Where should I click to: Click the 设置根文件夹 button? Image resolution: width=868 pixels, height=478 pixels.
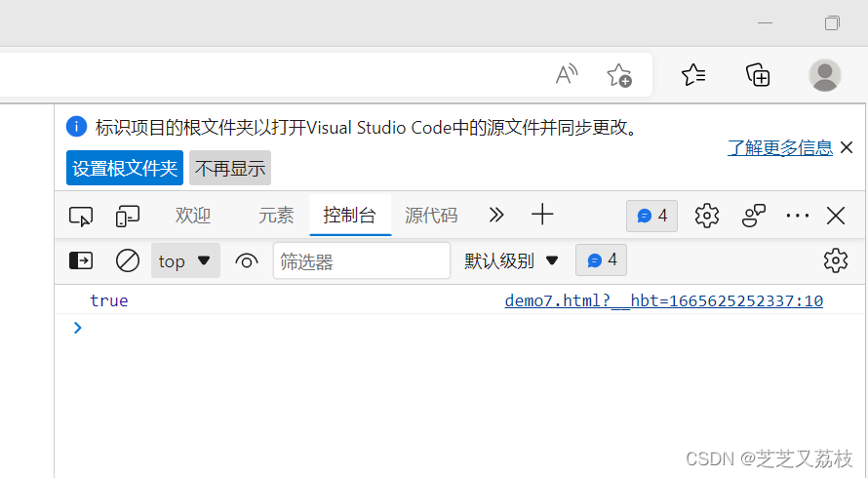(x=125, y=168)
